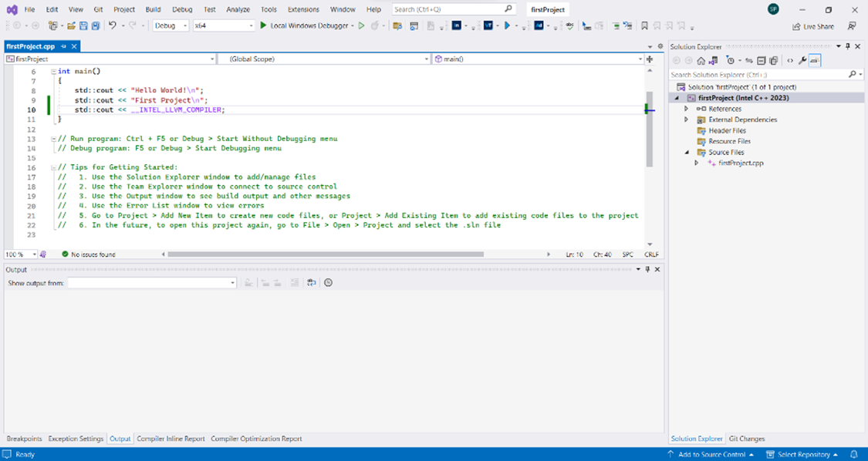Click the Home icon in Solution Explorer
The image size is (868, 461).
tap(701, 60)
